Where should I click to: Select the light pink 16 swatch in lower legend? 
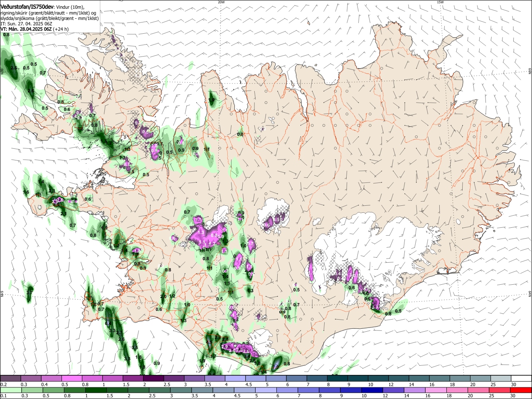point(436,390)
